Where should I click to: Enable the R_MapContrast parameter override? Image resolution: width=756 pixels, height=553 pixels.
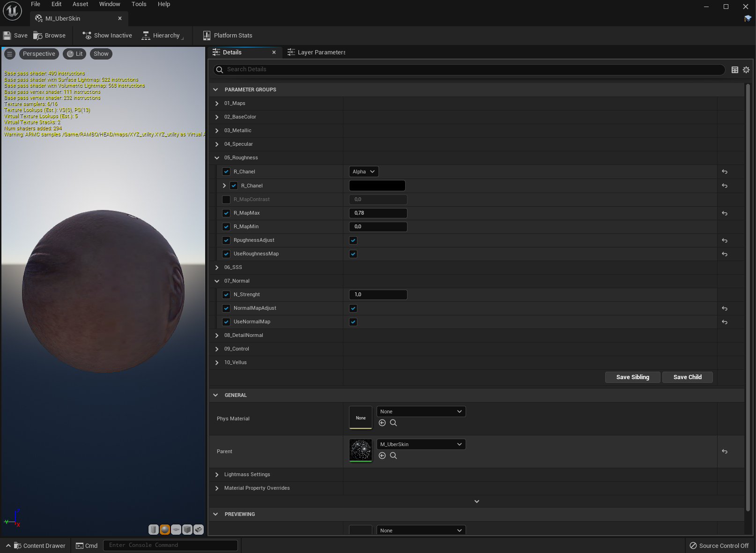[226, 200]
